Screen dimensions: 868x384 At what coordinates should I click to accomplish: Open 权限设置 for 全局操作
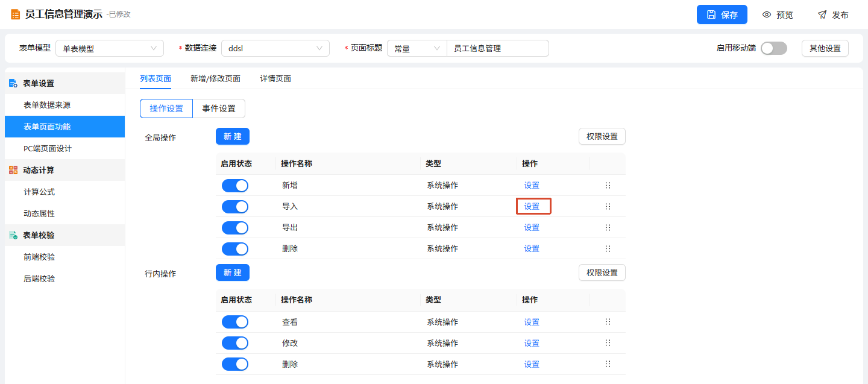click(x=602, y=136)
